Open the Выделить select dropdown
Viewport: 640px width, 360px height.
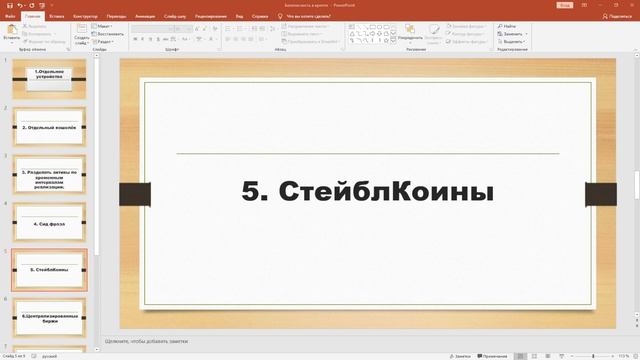(x=511, y=42)
